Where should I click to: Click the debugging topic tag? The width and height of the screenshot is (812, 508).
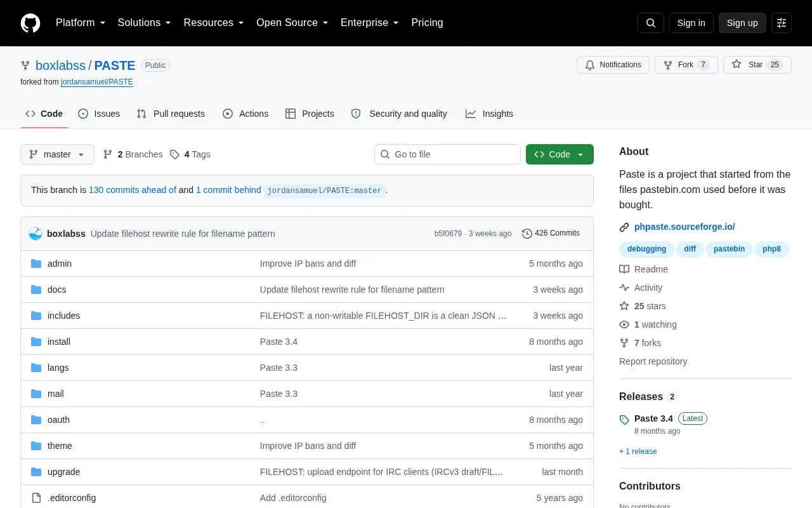click(646, 249)
